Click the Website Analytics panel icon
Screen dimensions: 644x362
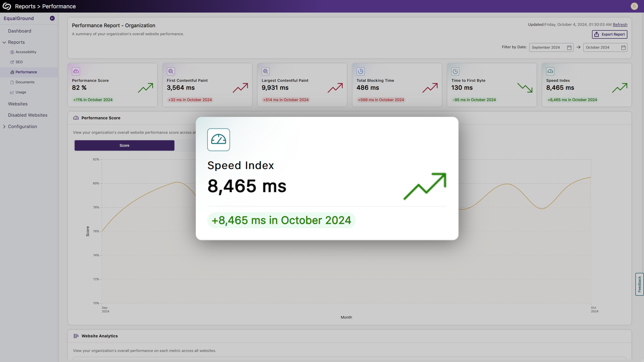tap(76, 336)
